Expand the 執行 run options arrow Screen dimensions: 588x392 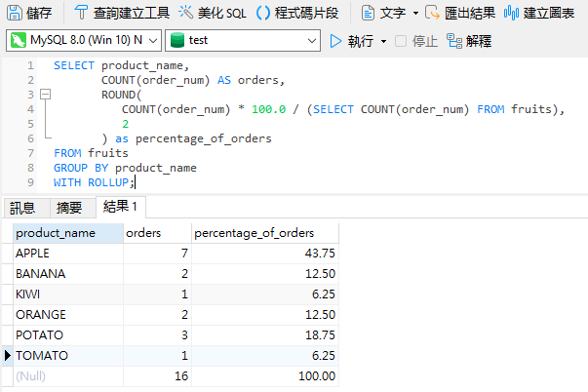(x=384, y=41)
